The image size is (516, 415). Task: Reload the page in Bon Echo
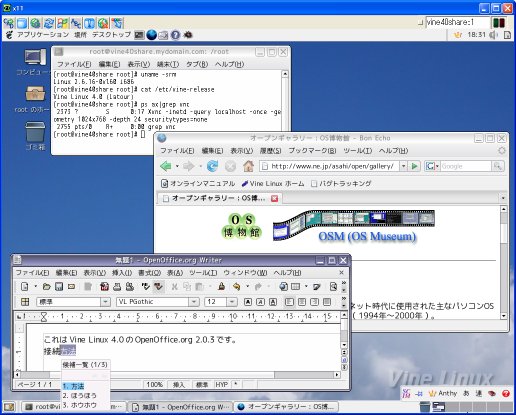tap(212, 166)
